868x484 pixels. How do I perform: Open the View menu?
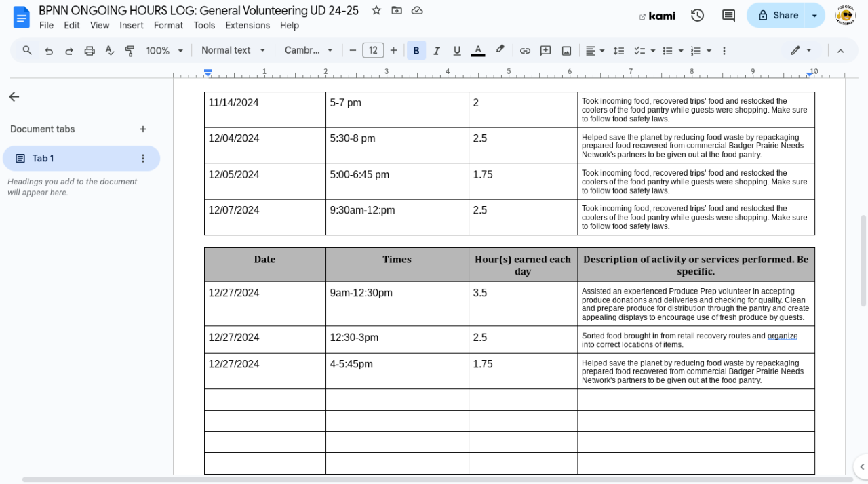click(100, 25)
